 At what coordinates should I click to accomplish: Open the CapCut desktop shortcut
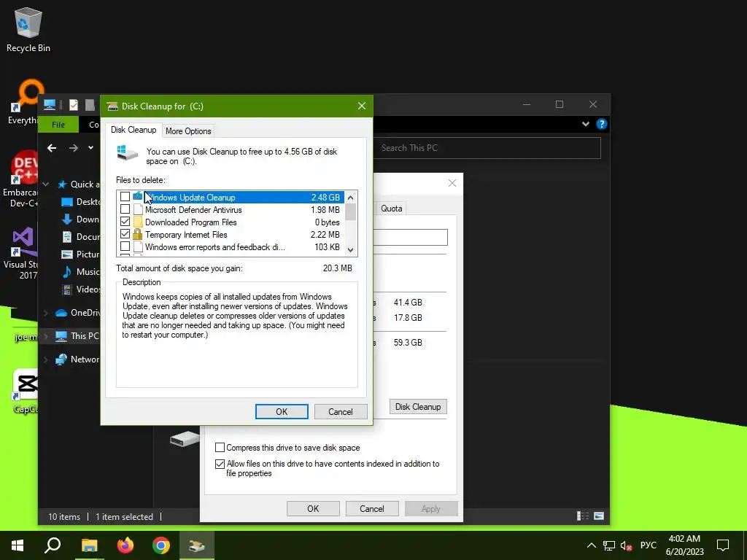click(26, 392)
